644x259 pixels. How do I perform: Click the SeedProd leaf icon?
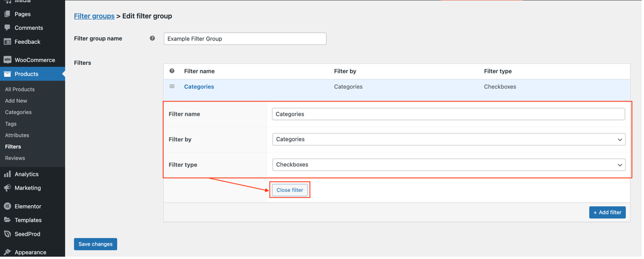[x=7, y=234]
